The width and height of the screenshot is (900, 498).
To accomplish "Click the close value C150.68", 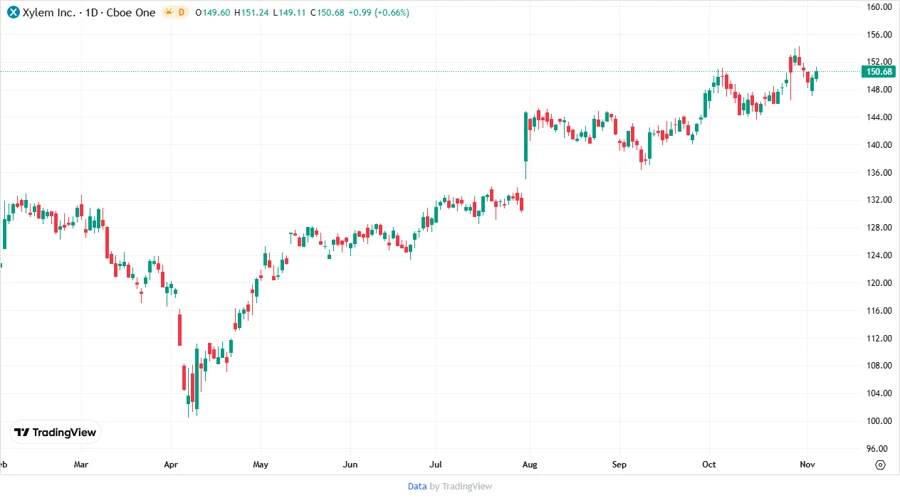I will pos(327,12).
